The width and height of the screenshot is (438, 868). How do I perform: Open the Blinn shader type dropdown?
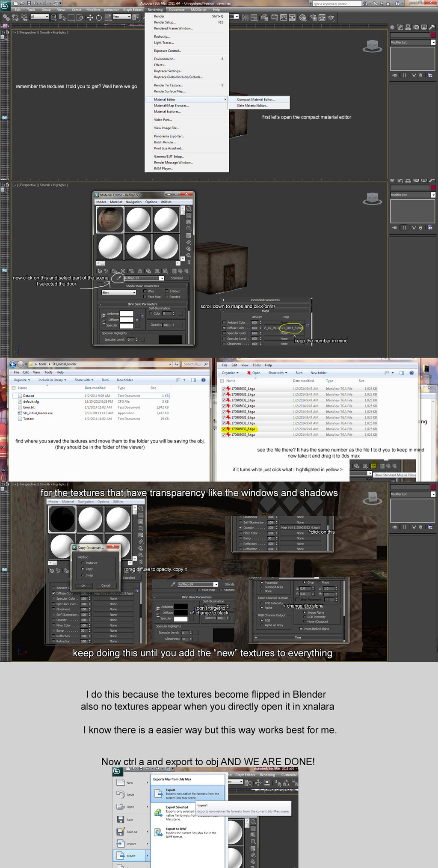pyautogui.click(x=119, y=292)
